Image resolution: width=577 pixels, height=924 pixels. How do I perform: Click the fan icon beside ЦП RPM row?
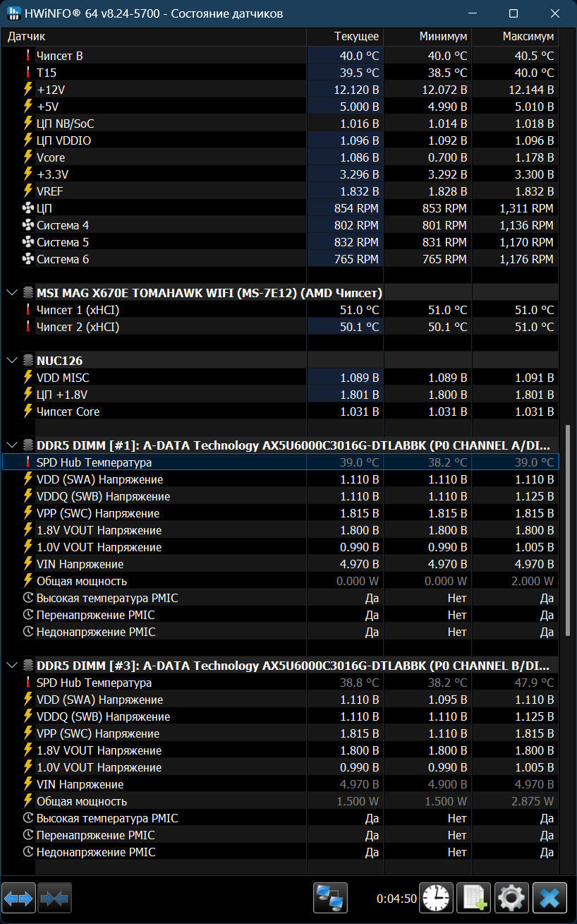coord(28,208)
